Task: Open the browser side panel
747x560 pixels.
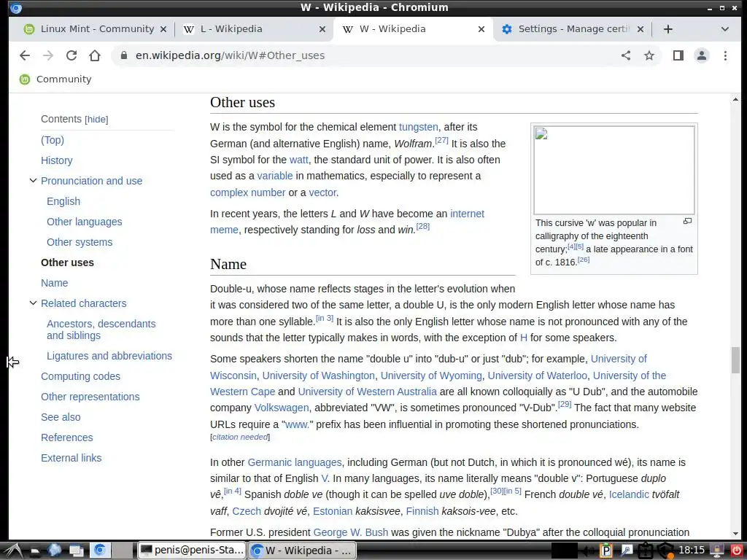Action: pos(678,55)
